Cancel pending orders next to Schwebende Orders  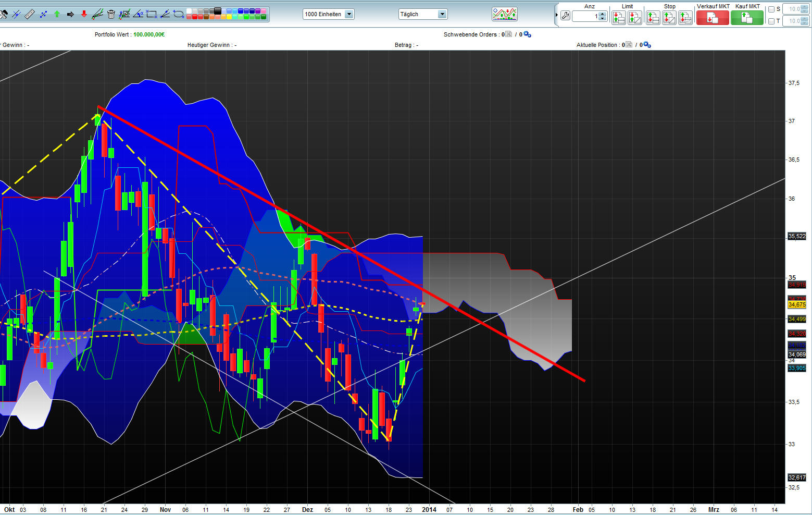(509, 34)
